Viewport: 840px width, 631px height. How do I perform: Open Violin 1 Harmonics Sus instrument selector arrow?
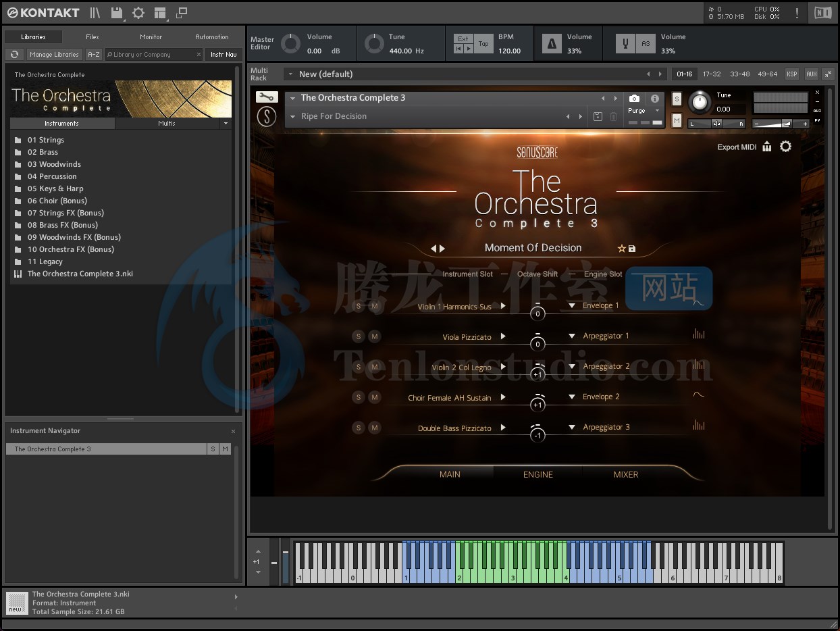pyautogui.click(x=503, y=306)
